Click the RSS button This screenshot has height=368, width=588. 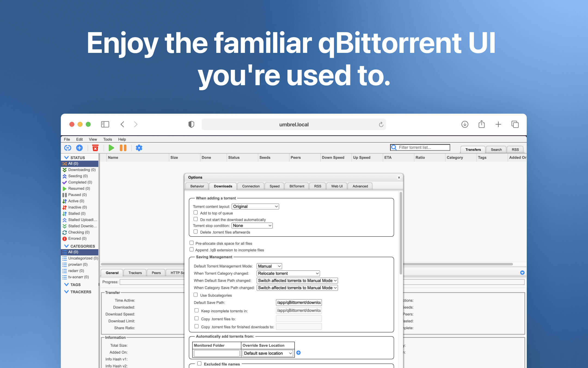[x=515, y=149]
